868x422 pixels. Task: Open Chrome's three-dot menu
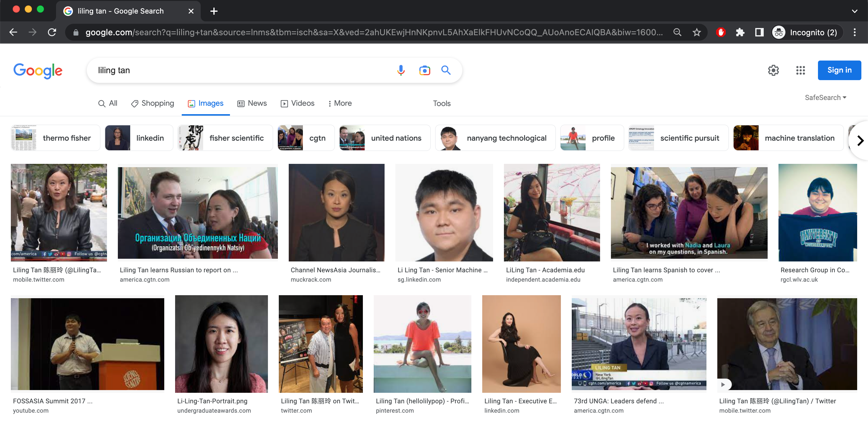pyautogui.click(x=854, y=32)
